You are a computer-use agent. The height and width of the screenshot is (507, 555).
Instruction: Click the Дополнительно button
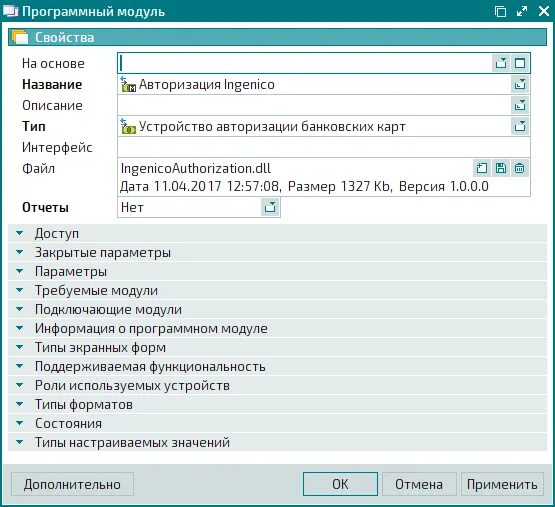(x=72, y=484)
